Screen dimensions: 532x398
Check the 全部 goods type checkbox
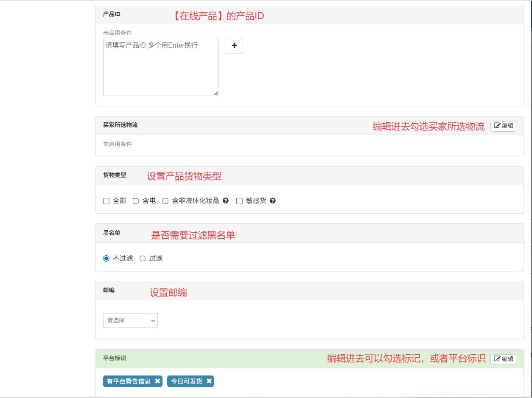pos(106,201)
